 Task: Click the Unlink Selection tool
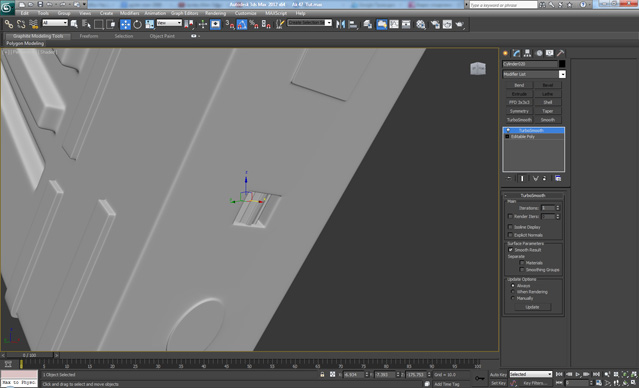21,24
